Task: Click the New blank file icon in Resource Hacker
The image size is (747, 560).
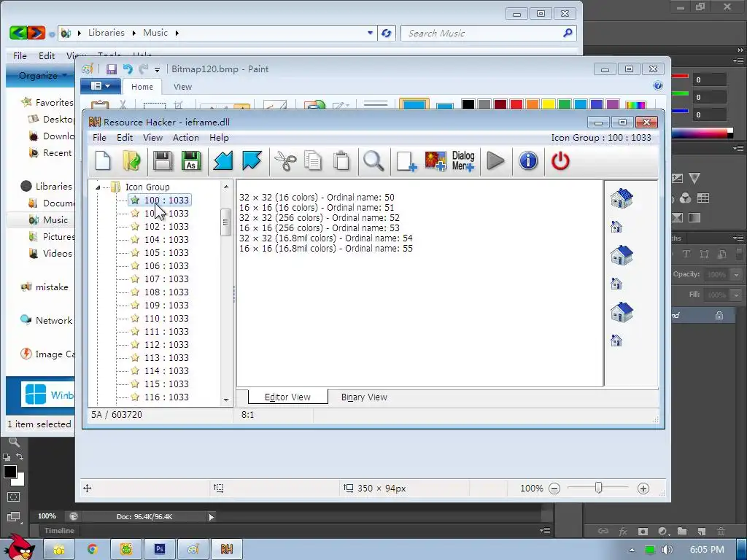Action: [x=104, y=160]
